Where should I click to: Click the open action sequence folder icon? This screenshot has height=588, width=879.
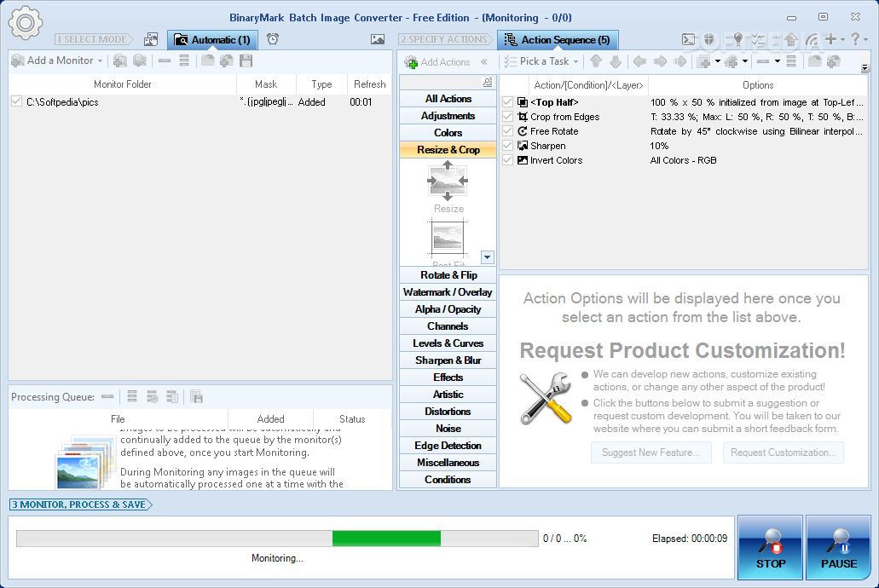pos(814,61)
